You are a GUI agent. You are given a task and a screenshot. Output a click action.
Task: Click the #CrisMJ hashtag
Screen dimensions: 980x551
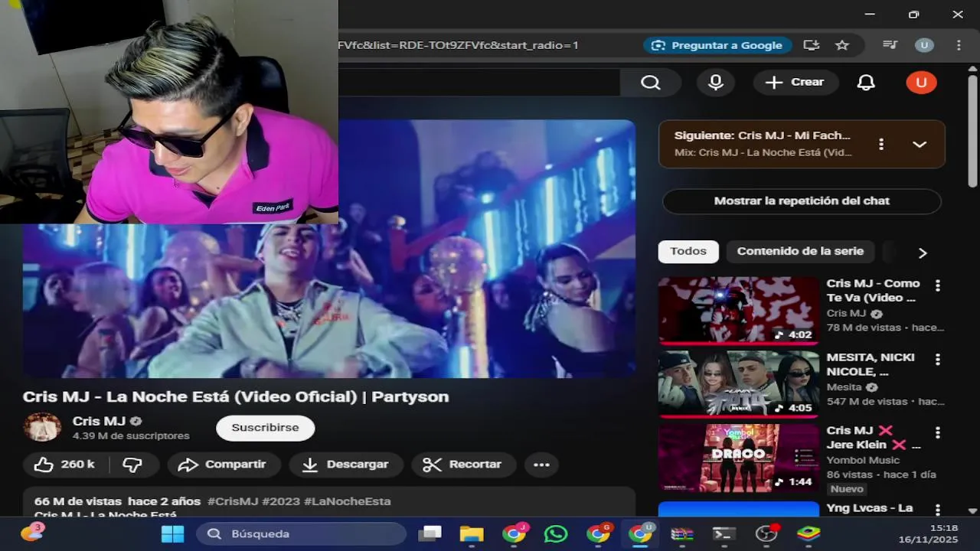click(x=233, y=501)
